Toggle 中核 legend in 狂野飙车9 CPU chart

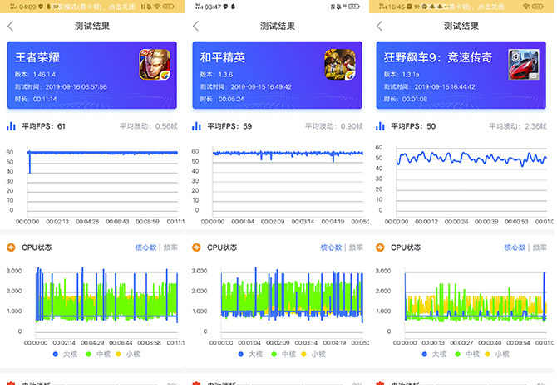coord(467,354)
